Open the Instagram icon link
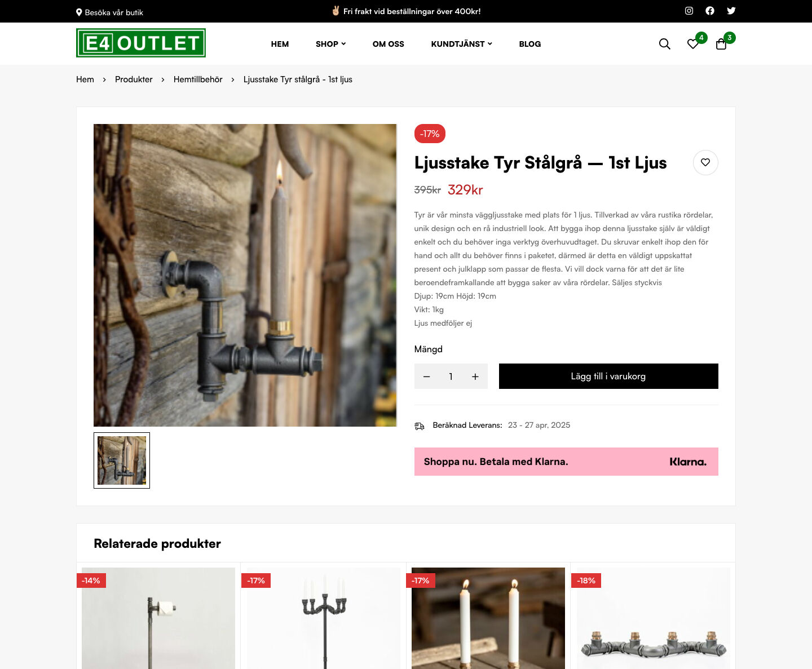The image size is (812, 669). pos(689,11)
